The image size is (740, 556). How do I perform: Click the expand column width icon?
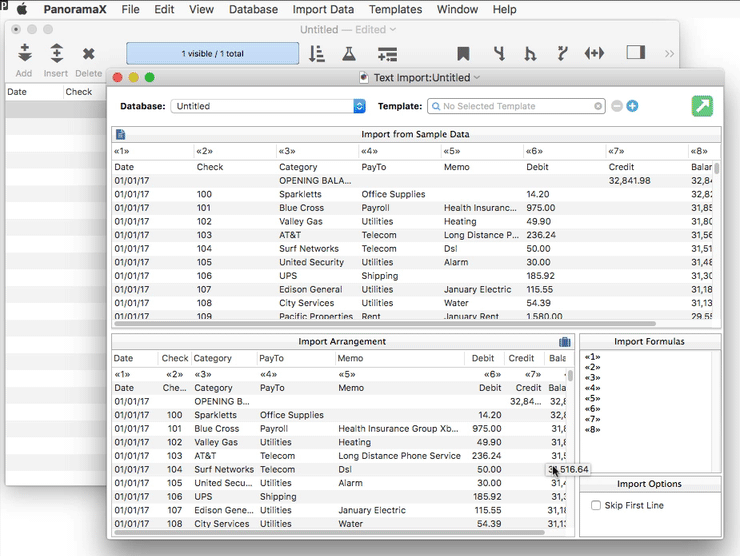point(594,53)
